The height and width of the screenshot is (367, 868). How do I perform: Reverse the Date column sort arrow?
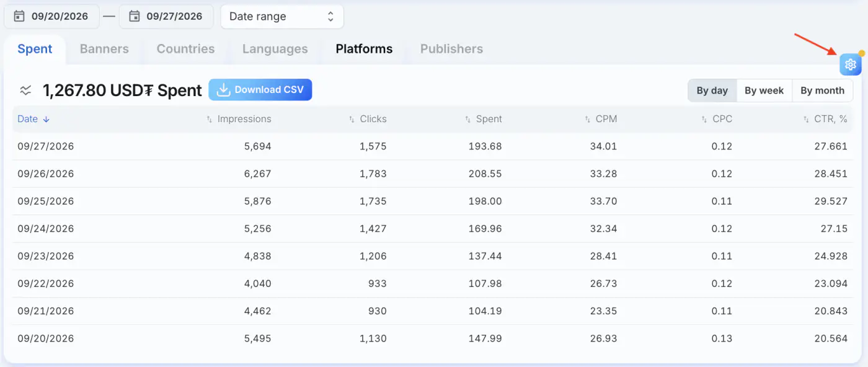pyautogui.click(x=46, y=119)
